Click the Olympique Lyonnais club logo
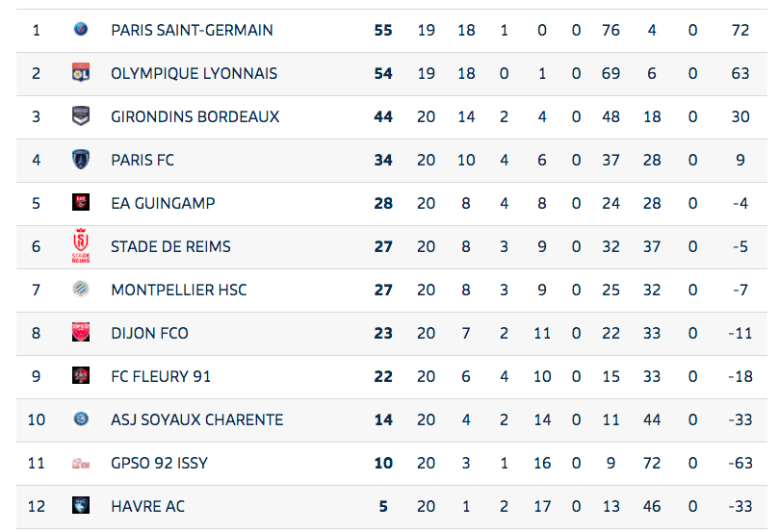 click(x=81, y=73)
